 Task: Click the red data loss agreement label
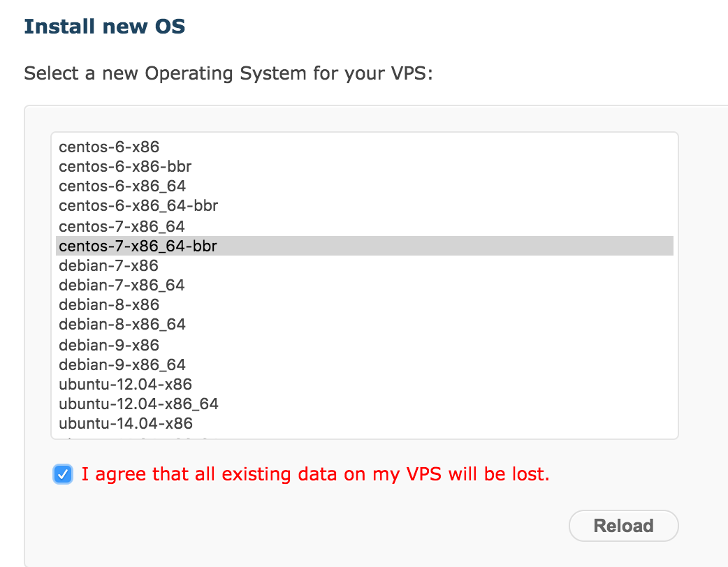pos(315,475)
